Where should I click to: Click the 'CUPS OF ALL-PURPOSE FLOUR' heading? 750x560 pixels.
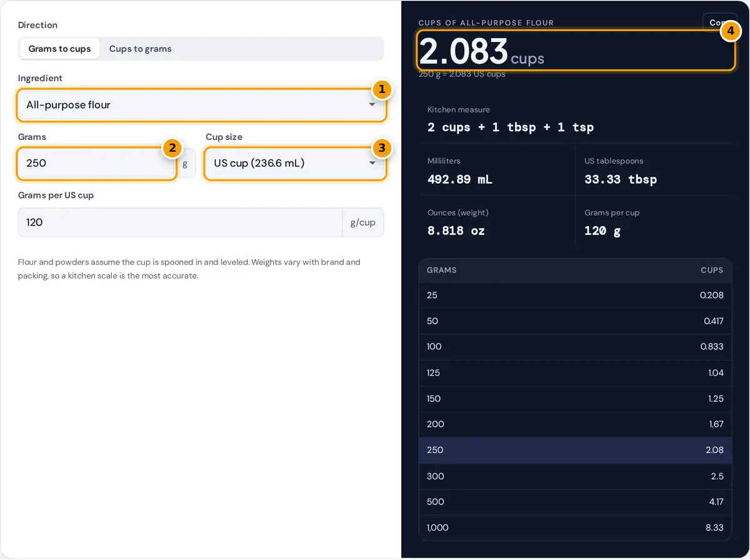(x=486, y=23)
